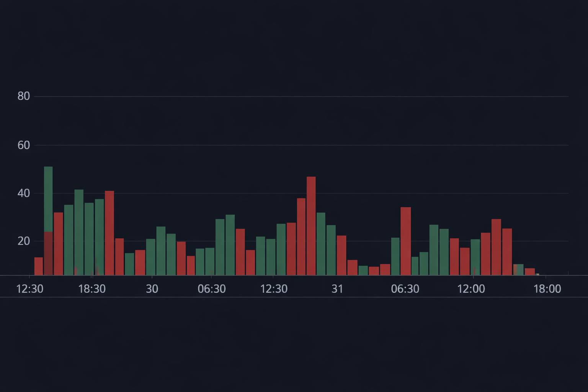
Task: Click the last small red bar before 18:00
Action: 530,271
